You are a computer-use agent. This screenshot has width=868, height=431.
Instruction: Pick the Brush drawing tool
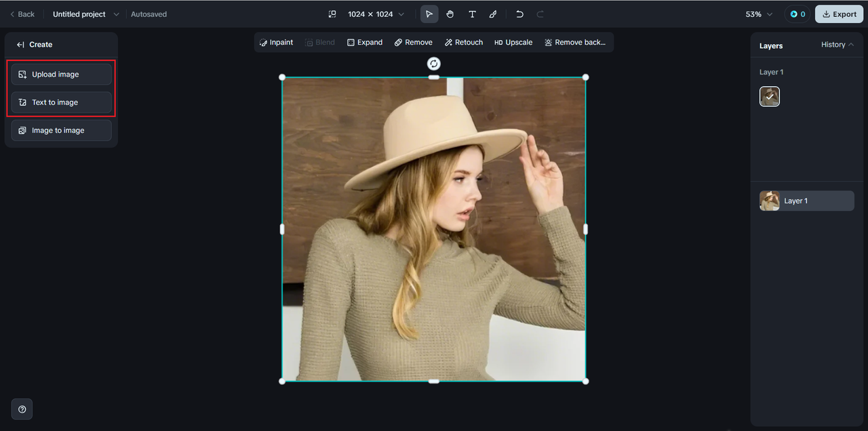pyautogui.click(x=493, y=14)
